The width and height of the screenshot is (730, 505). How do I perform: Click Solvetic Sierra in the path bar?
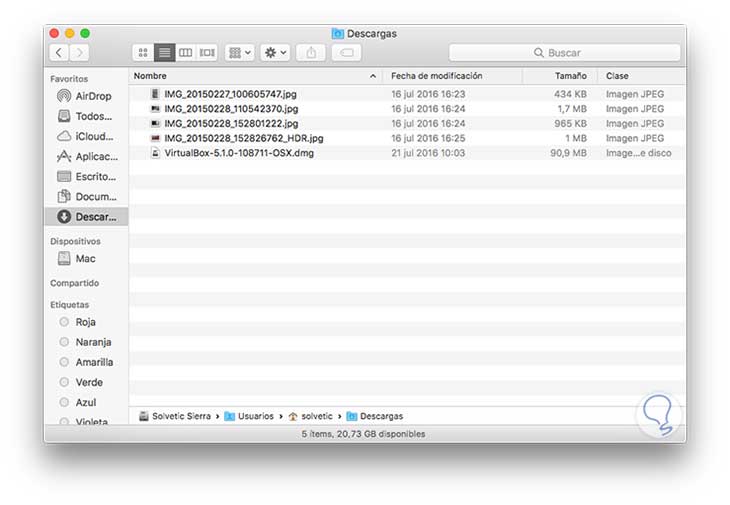pyautogui.click(x=175, y=416)
